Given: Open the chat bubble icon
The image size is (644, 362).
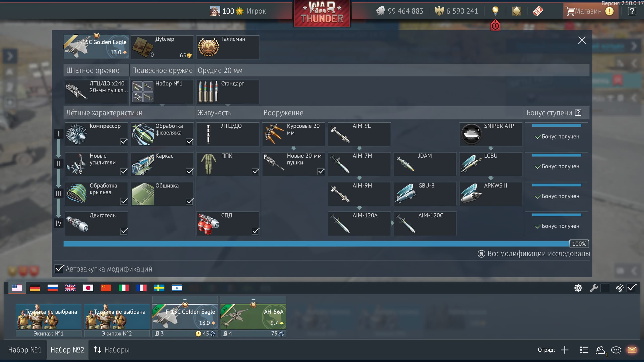Looking at the screenshot, I should 616,350.
